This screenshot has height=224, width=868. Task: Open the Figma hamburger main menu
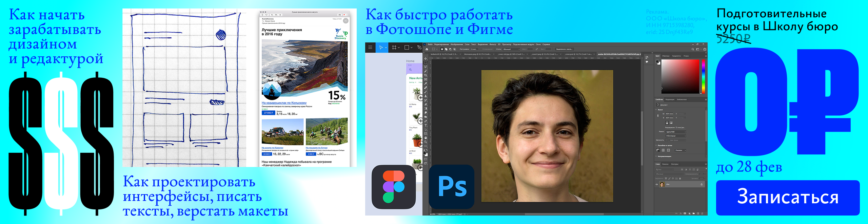click(370, 48)
